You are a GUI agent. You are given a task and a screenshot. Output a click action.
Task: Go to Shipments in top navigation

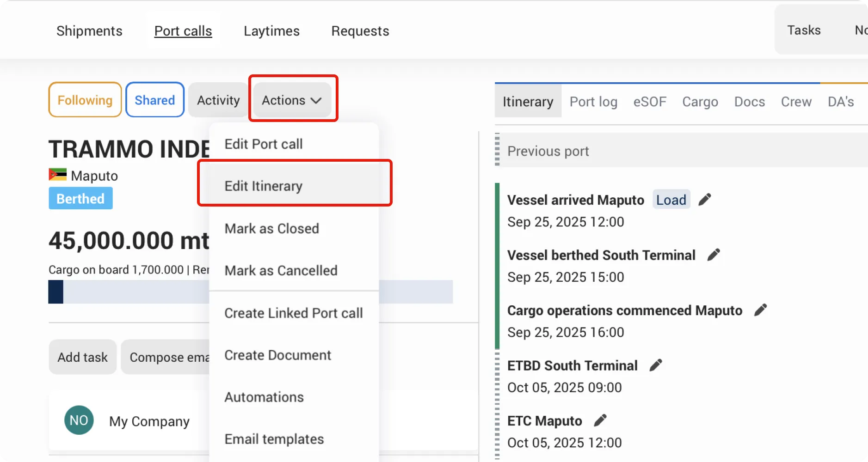89,31
